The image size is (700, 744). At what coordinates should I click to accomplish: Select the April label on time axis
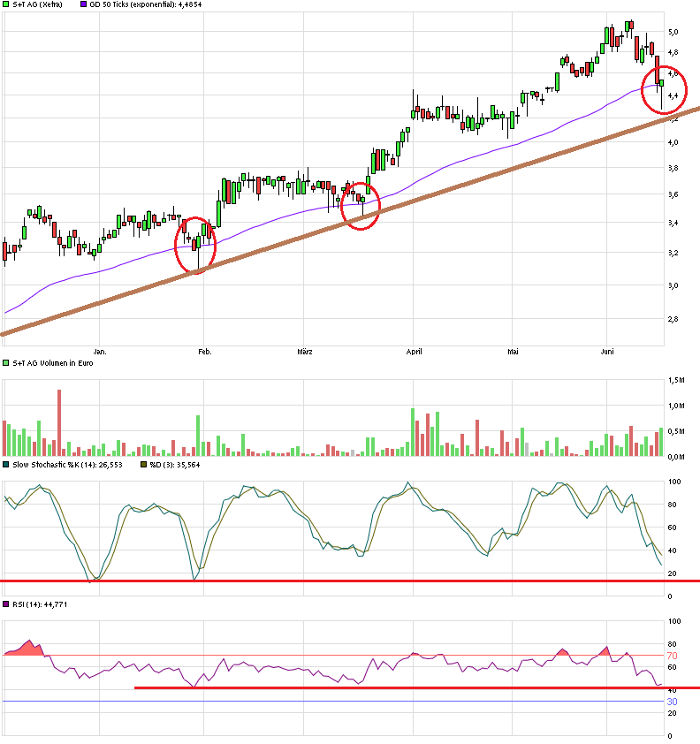414,351
